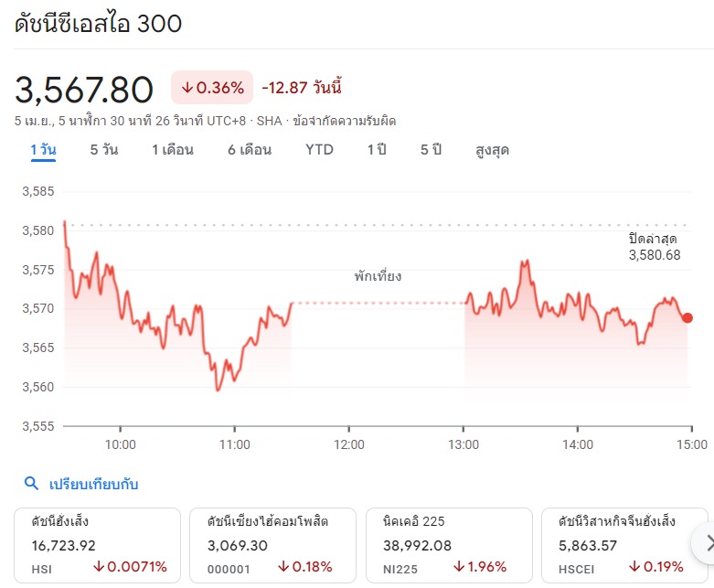Switch to the 1 ปี tab
714x588 pixels.
pos(377,150)
